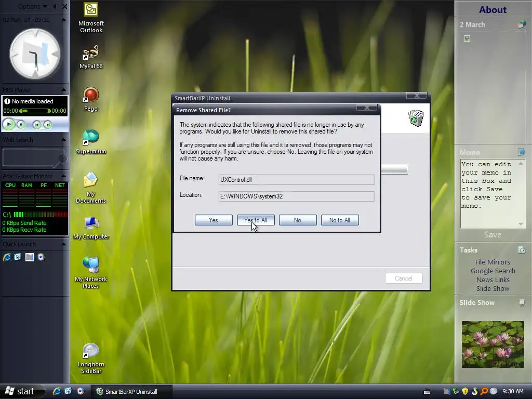Click the SmartBarXP Uninstall taskbar button
The height and width of the screenshot is (399, 532).
[x=131, y=392]
